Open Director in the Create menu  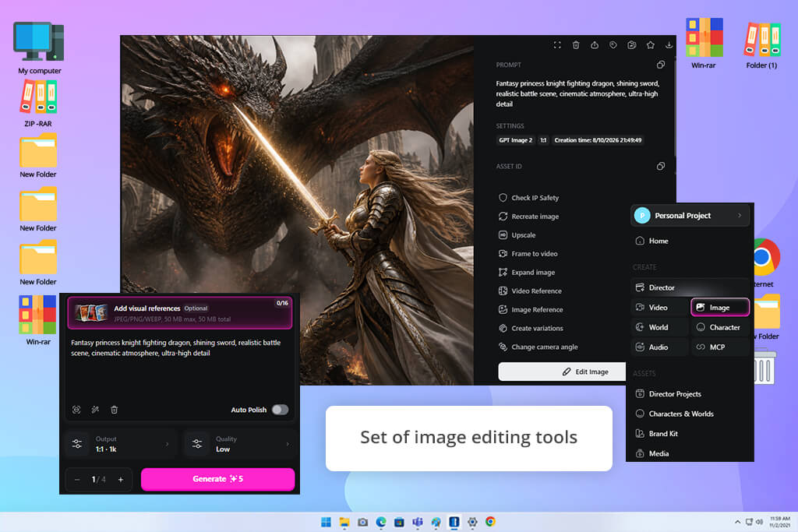(x=690, y=288)
